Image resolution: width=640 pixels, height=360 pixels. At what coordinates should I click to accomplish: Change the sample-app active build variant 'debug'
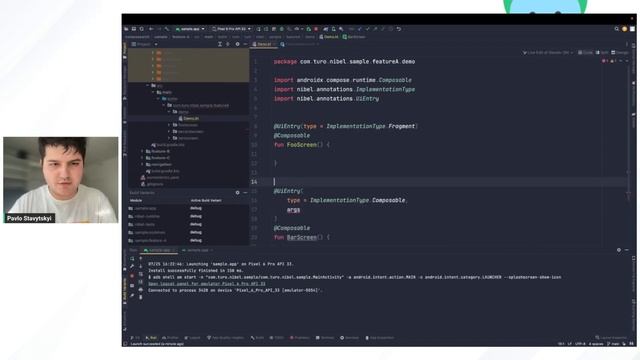pos(196,208)
